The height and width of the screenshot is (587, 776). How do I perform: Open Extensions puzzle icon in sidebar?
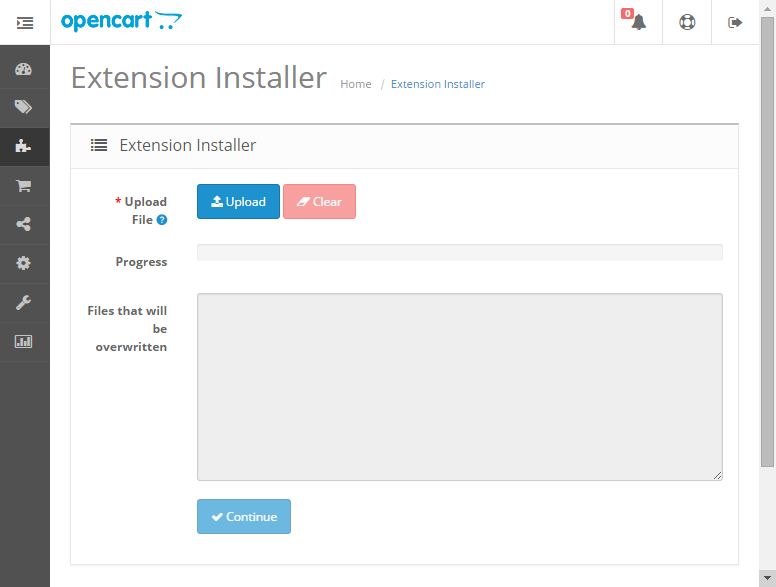click(x=23, y=146)
